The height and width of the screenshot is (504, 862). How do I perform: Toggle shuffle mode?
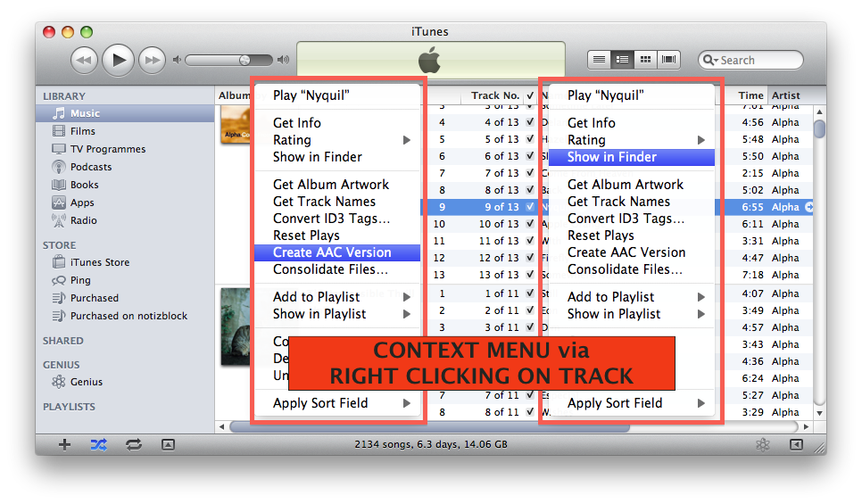[x=99, y=444]
